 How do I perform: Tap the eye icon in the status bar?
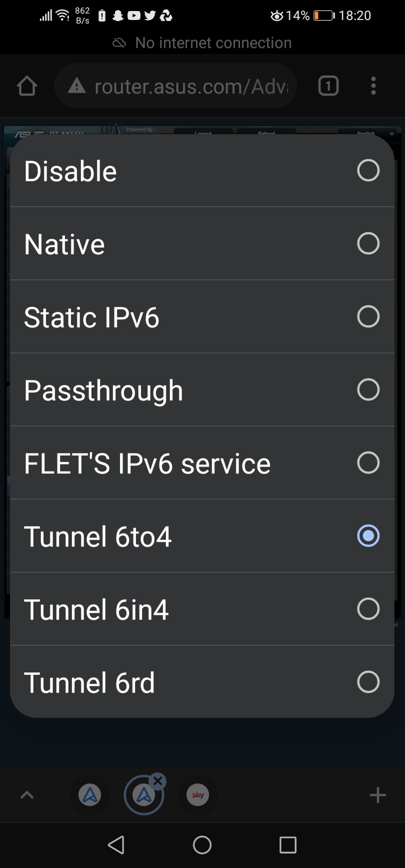click(276, 16)
